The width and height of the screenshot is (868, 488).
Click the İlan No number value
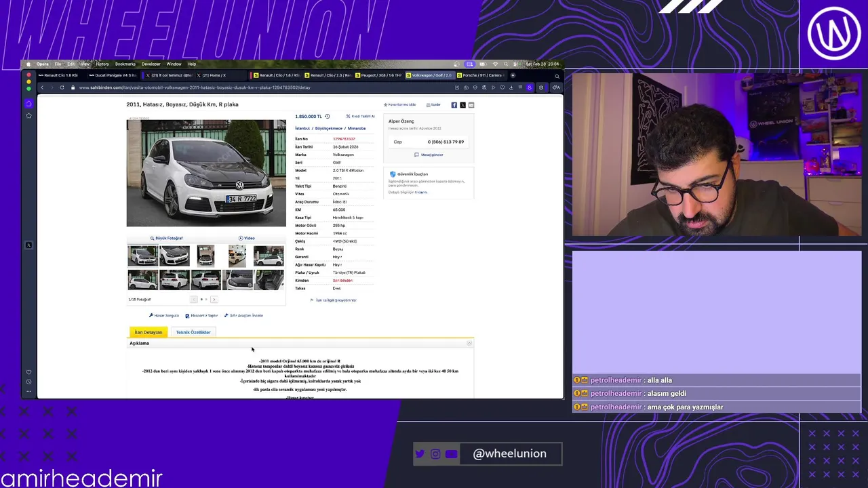[x=344, y=139]
